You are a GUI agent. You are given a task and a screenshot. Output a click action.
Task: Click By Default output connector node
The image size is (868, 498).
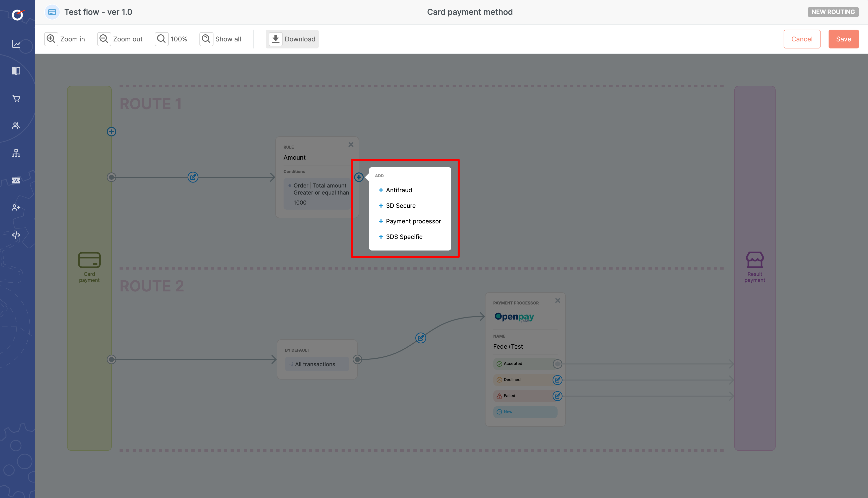358,359
